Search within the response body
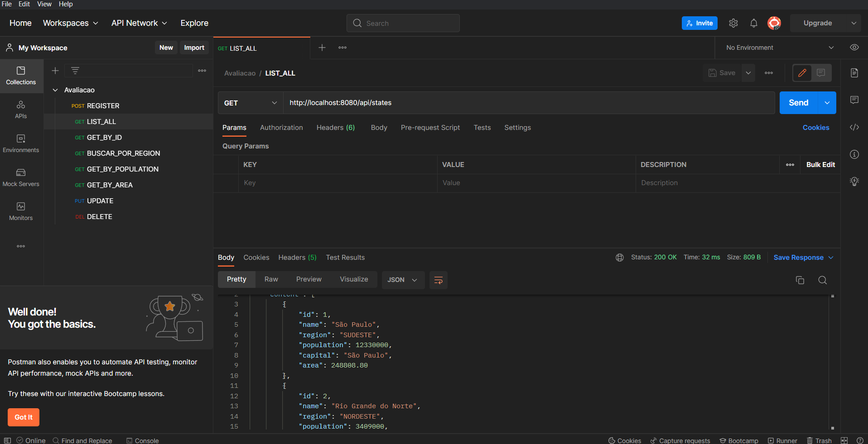Viewport: 868px width, 444px height. point(823,280)
